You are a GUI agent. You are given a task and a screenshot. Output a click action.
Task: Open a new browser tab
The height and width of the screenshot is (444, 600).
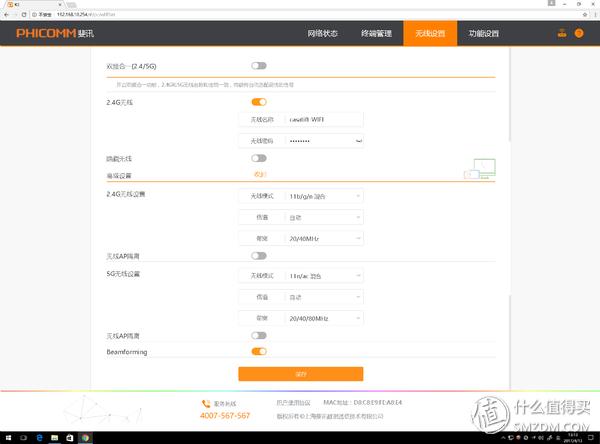71,5
